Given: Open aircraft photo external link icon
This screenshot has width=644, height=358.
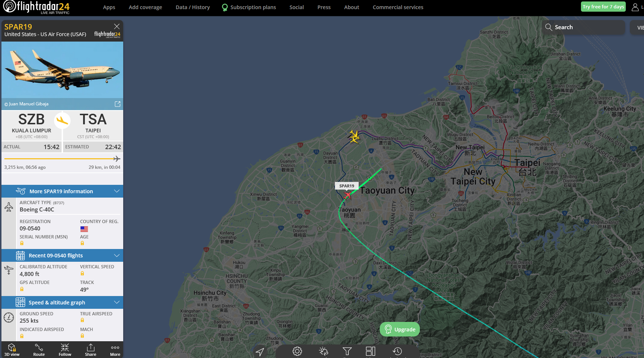Looking at the screenshot, I should point(117,104).
